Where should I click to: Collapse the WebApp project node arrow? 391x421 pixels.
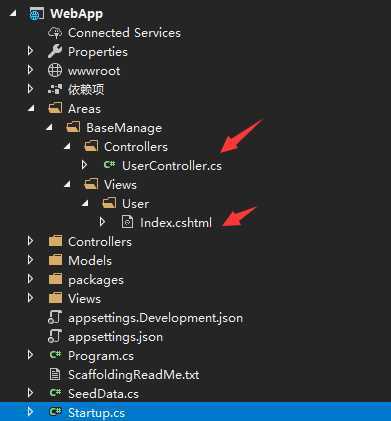13,13
